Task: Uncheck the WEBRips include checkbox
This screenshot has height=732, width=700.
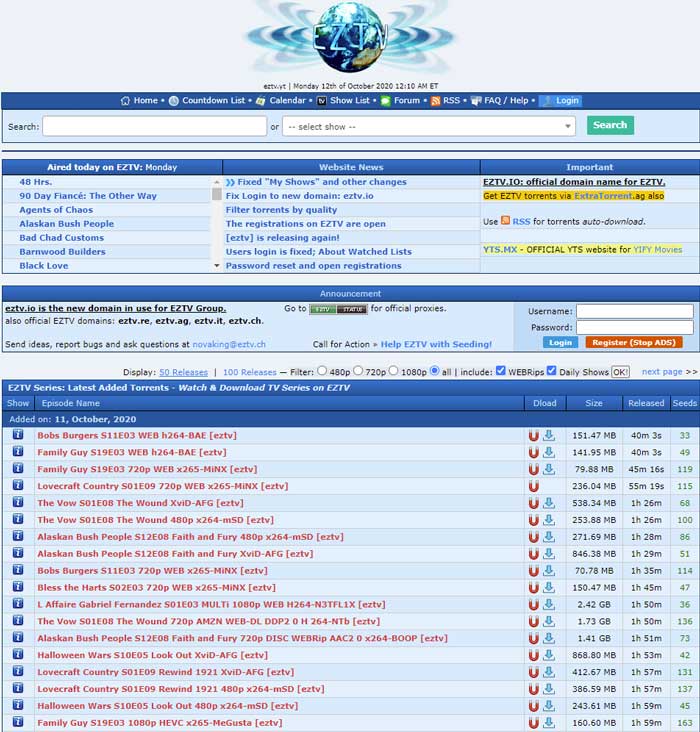Action: pos(501,371)
